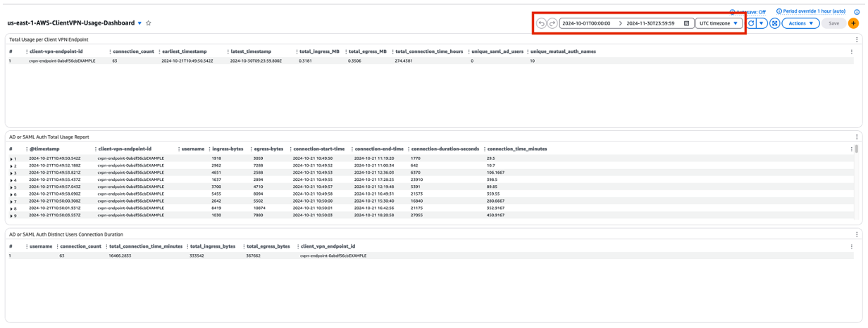Click the start time 2024-10-01T00:00:00 field
This screenshot has height=328, width=868.
click(x=587, y=23)
